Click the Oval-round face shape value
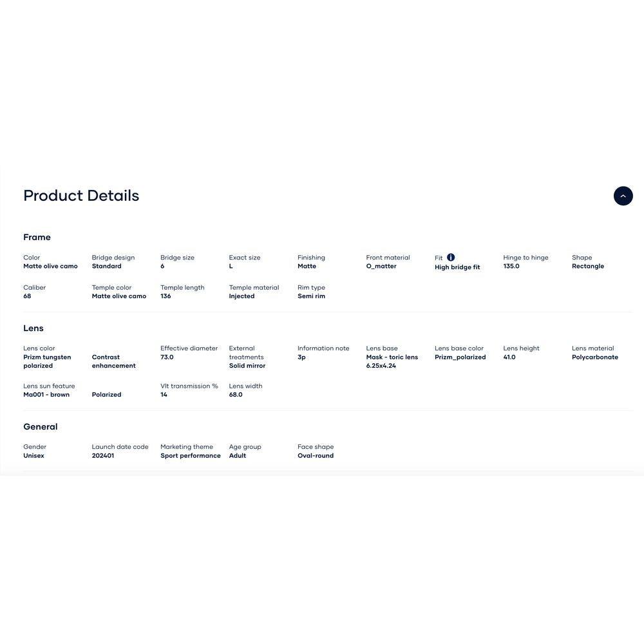 316,456
